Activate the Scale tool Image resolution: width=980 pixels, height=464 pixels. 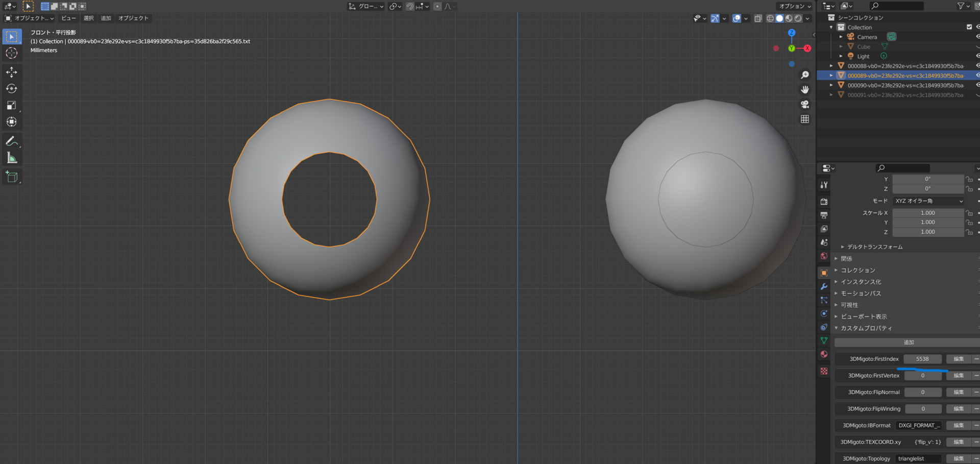[12, 105]
